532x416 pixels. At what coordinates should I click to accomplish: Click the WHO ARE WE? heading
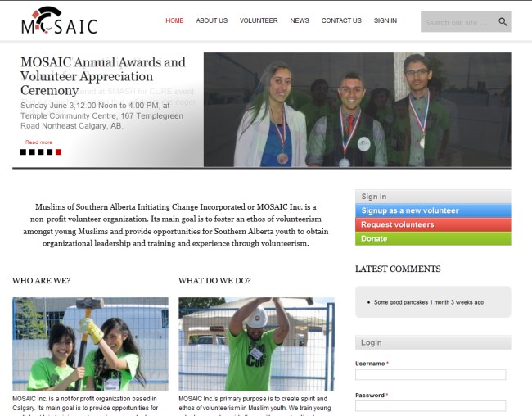point(42,281)
